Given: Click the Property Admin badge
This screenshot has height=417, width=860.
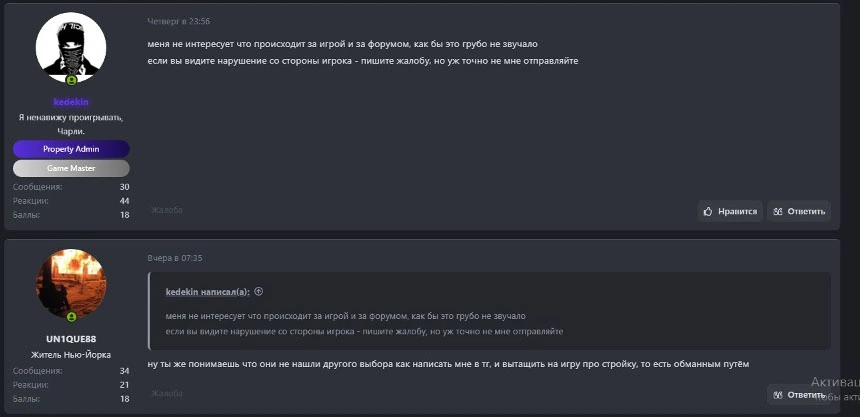Looking at the screenshot, I should coord(71,149).
